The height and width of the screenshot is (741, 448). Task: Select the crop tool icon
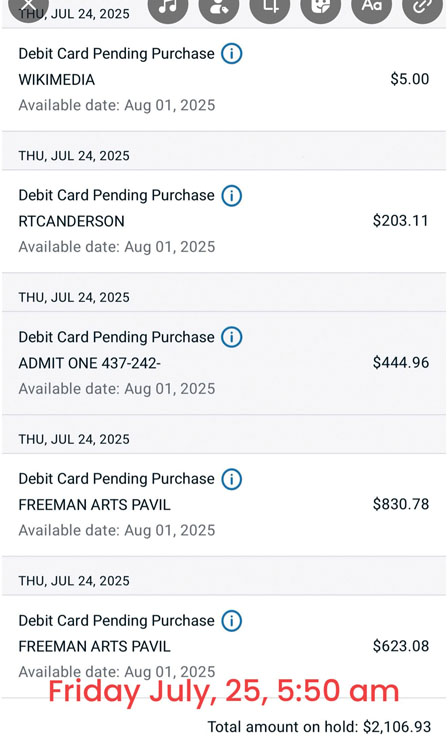[270, 7]
